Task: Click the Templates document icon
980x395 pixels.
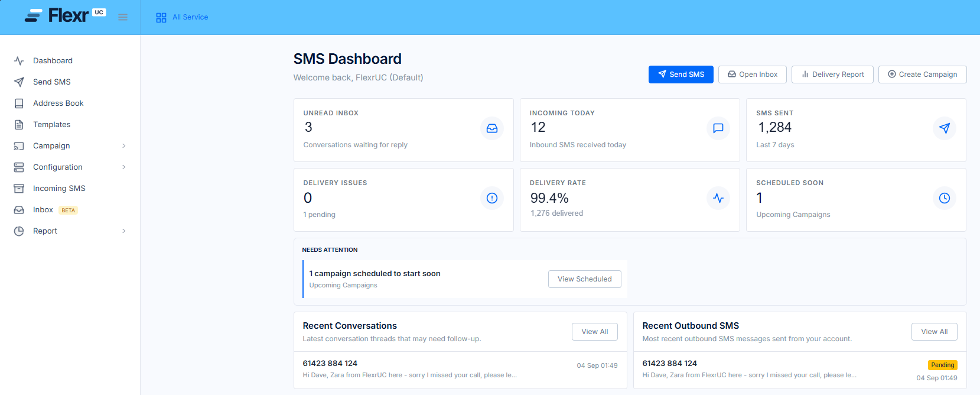Action: click(x=19, y=125)
